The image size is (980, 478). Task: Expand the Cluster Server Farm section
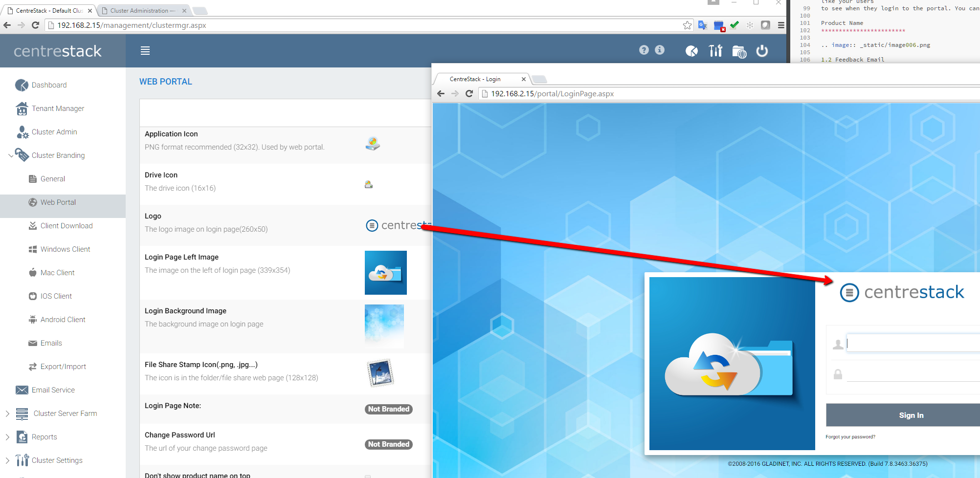point(7,413)
